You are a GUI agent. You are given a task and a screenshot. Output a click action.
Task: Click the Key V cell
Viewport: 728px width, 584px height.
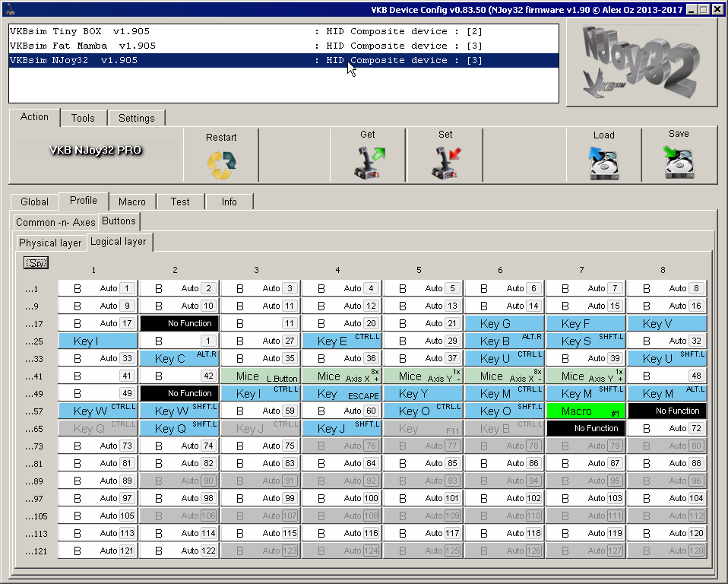click(x=667, y=324)
